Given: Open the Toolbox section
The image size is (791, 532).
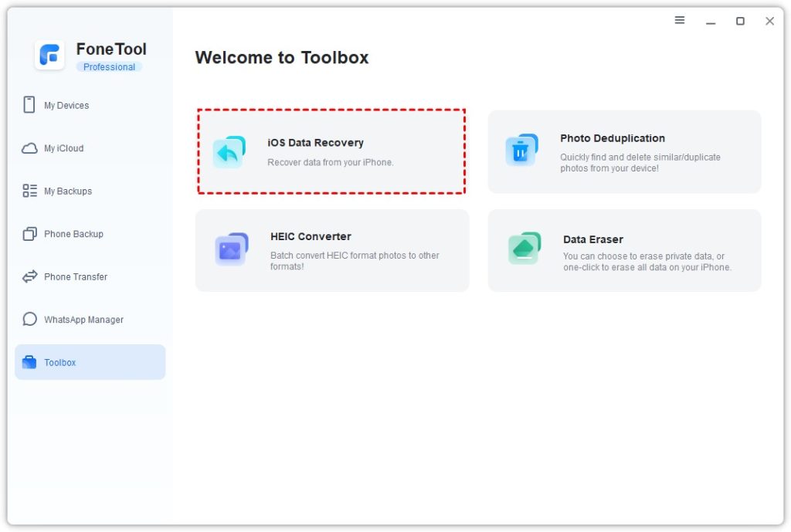Looking at the screenshot, I should 90,362.
